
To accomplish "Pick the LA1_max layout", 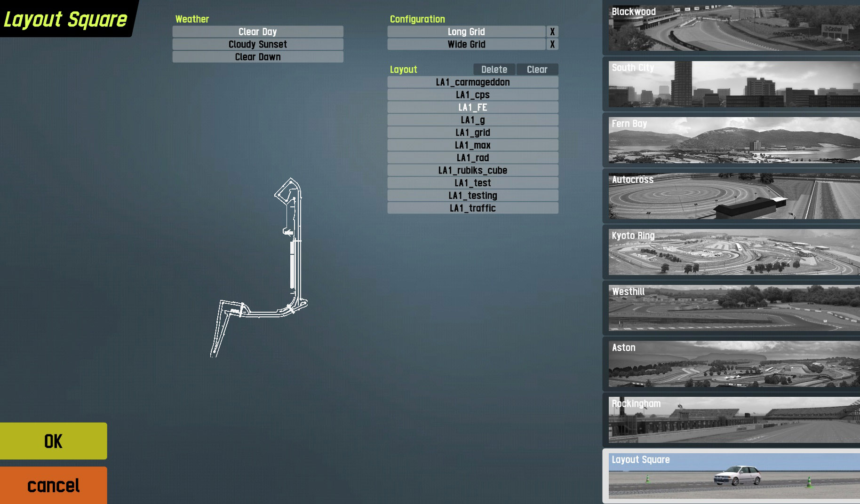I will coord(473,145).
